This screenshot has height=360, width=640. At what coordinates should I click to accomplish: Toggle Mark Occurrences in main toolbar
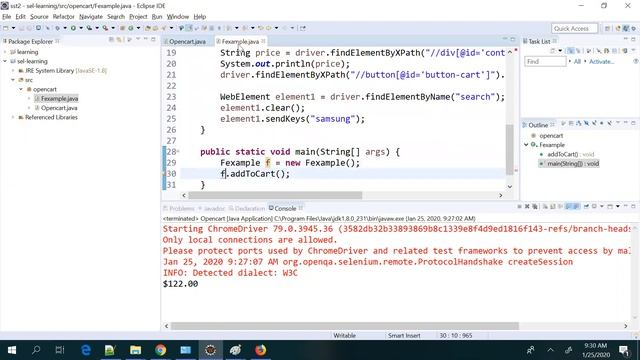point(189,28)
